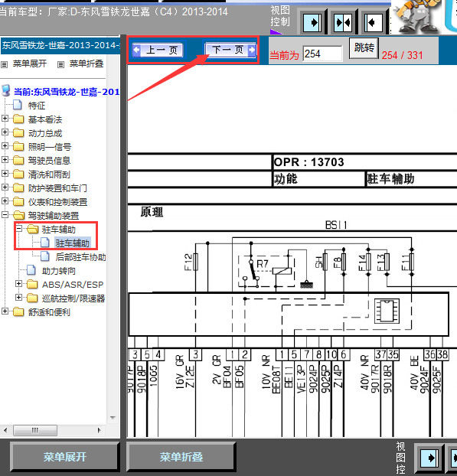The width and height of the screenshot is (457, 476).
Task: Click the page number input field
Action: pos(322,54)
